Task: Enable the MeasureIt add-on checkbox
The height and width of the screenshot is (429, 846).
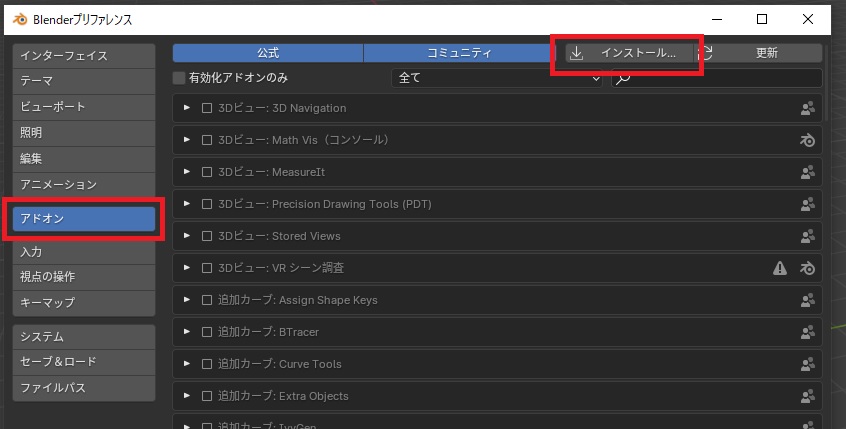Action: pyautogui.click(x=207, y=172)
